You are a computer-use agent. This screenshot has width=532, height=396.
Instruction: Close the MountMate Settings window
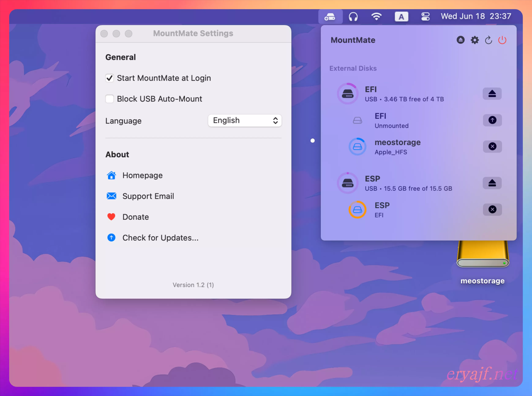[104, 34]
